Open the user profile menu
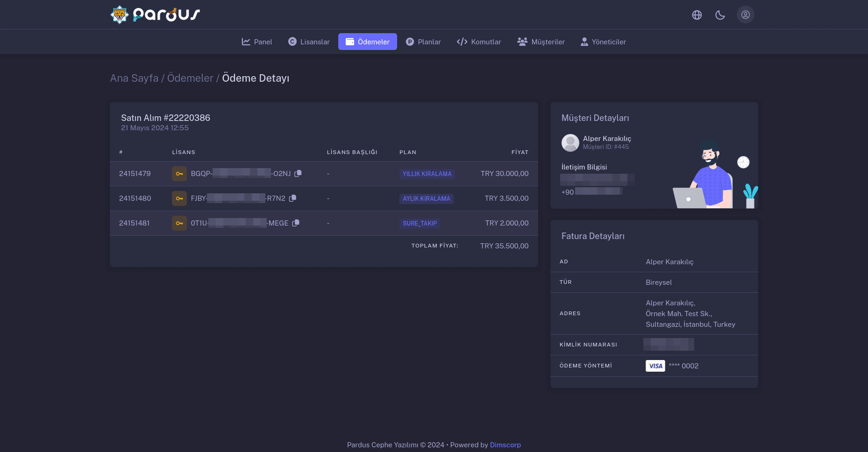Viewport: 868px width, 452px height. [745, 14]
